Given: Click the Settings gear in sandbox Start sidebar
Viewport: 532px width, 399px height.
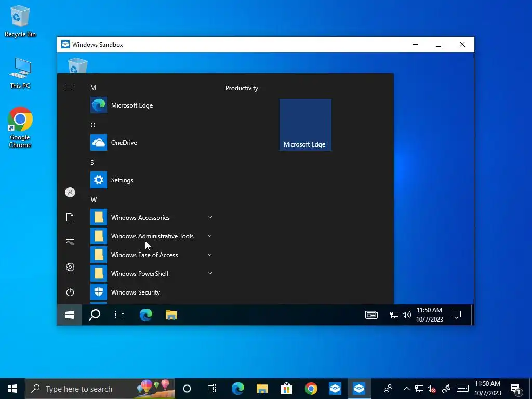Looking at the screenshot, I should pyautogui.click(x=70, y=267).
